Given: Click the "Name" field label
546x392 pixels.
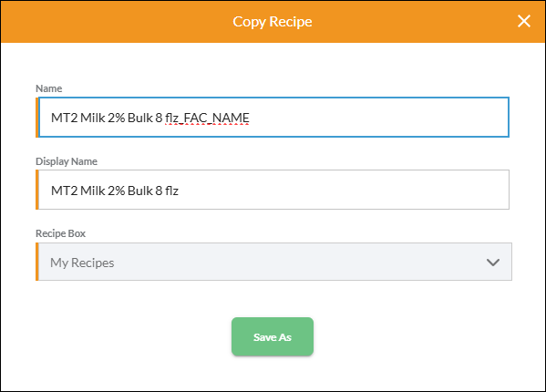Looking at the screenshot, I should click(48, 88).
